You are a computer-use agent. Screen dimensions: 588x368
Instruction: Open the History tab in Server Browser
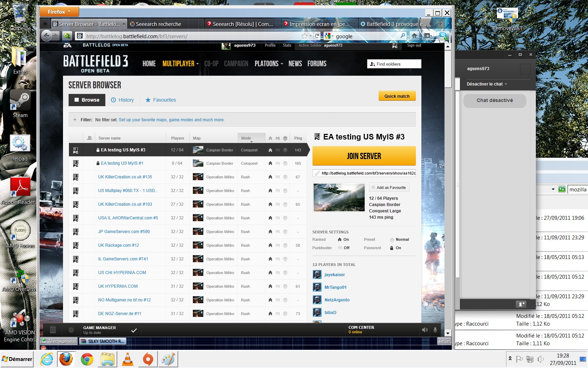click(x=122, y=100)
